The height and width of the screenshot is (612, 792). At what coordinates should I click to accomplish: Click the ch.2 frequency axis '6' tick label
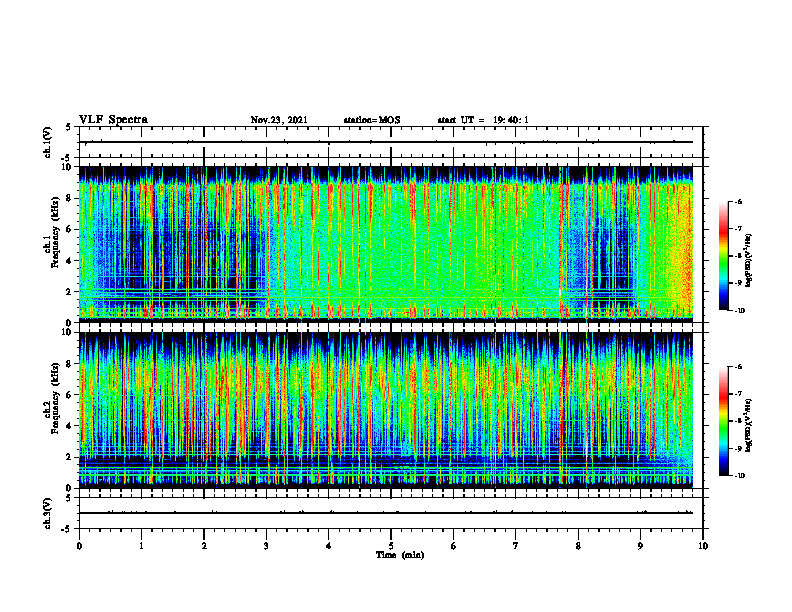[x=70, y=395]
